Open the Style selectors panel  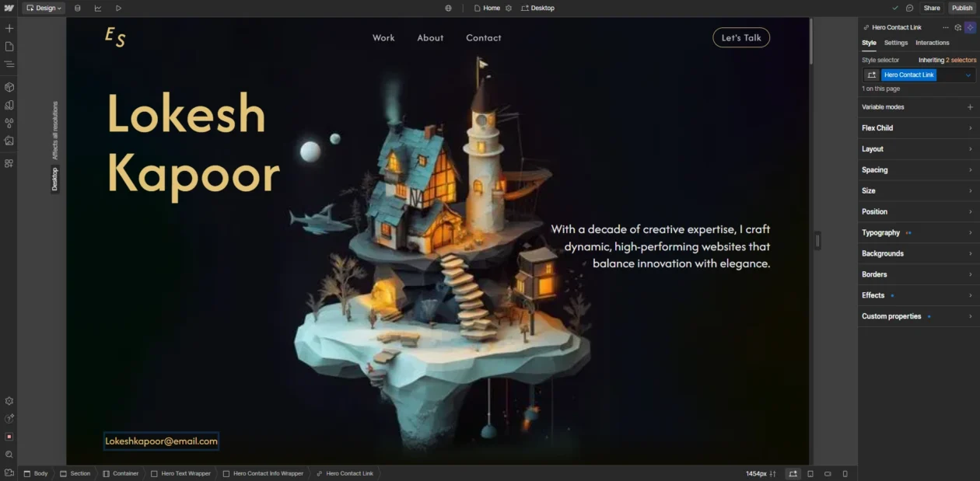pyautogui.click(x=9, y=123)
